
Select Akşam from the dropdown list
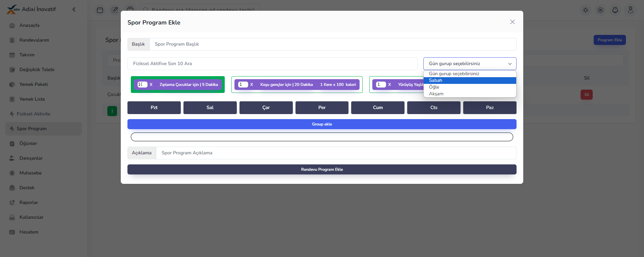coord(470,94)
